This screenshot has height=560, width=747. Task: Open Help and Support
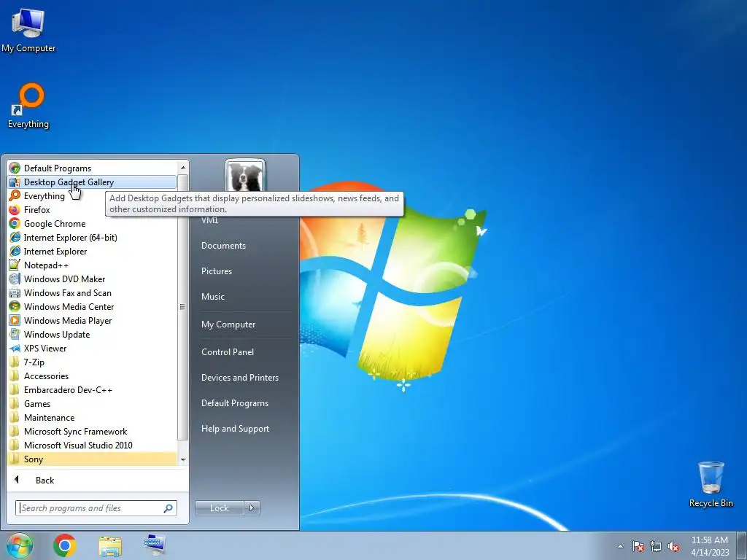coord(235,429)
